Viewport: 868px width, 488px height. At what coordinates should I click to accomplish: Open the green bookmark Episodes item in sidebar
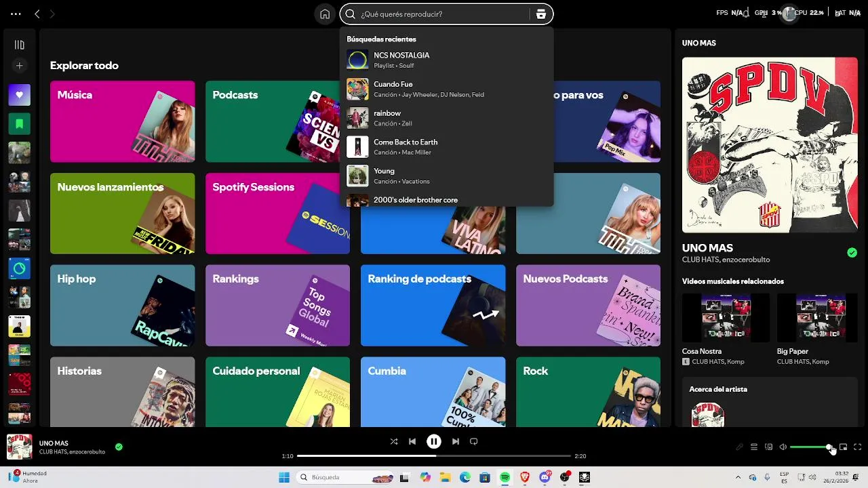click(x=19, y=124)
